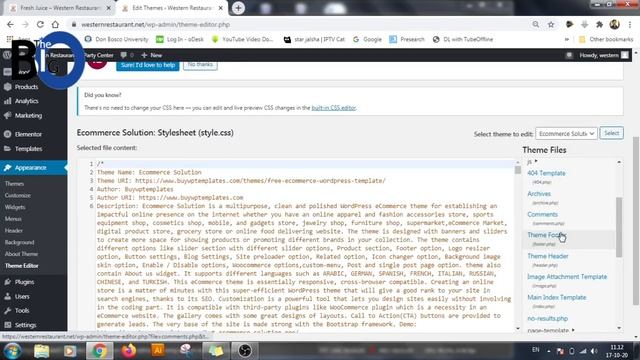Bookmark this page with the star icon
The image size is (640, 360).
(x=551, y=24)
